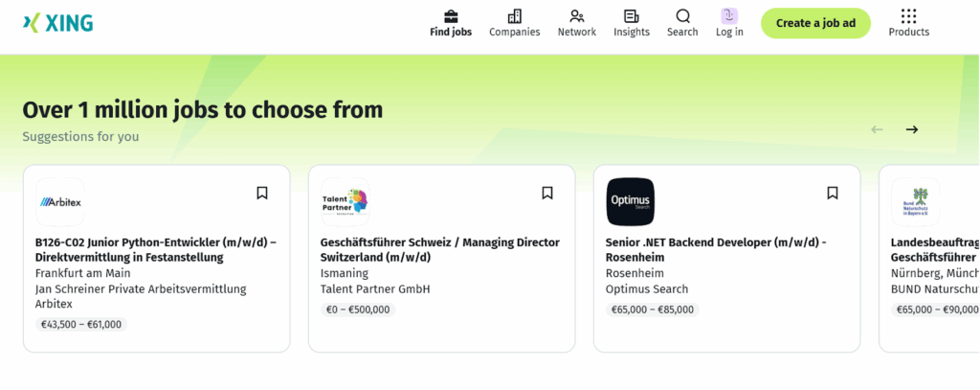Screen dimensions: 980x390
Task: Click the previous suggestions left arrow
Action: pos(877,129)
